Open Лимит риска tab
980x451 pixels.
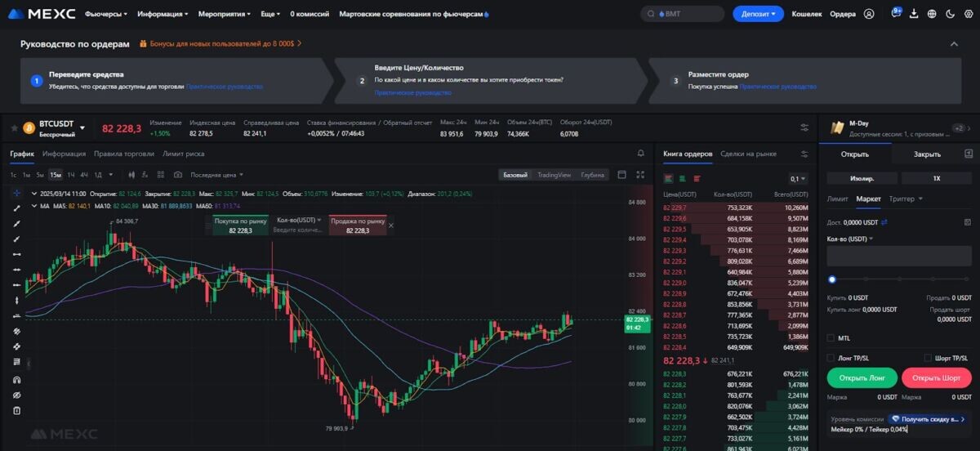click(x=184, y=154)
